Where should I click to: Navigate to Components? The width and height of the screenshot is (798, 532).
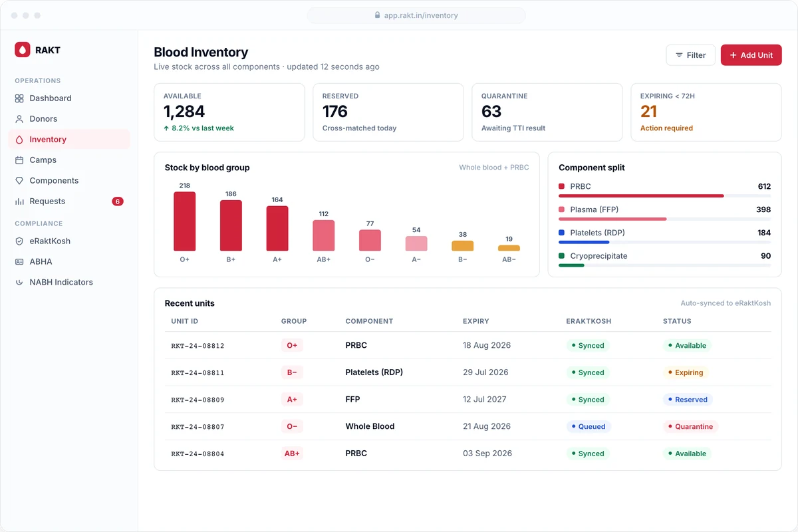pos(69,181)
